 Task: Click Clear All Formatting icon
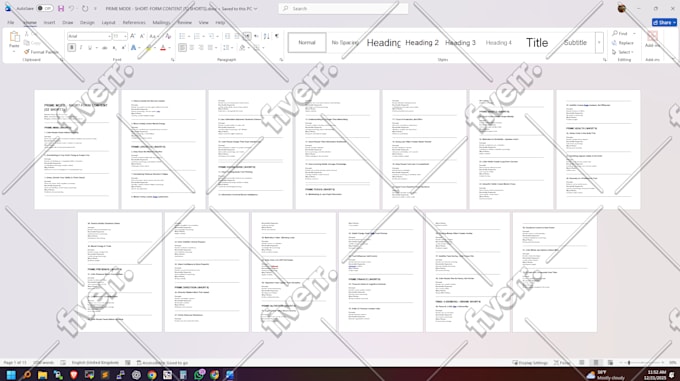(x=168, y=36)
